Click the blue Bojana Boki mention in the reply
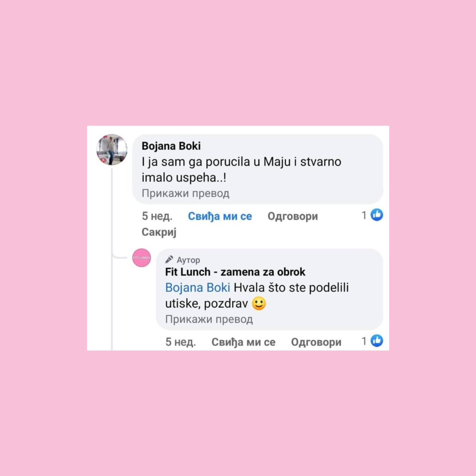The image size is (476, 476). (x=197, y=288)
